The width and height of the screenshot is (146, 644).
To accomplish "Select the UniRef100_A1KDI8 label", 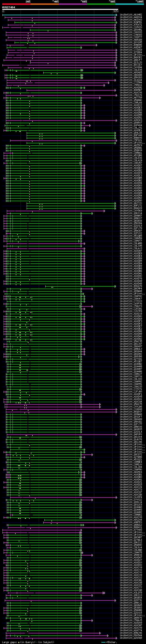I will pyautogui.click(x=131, y=313).
